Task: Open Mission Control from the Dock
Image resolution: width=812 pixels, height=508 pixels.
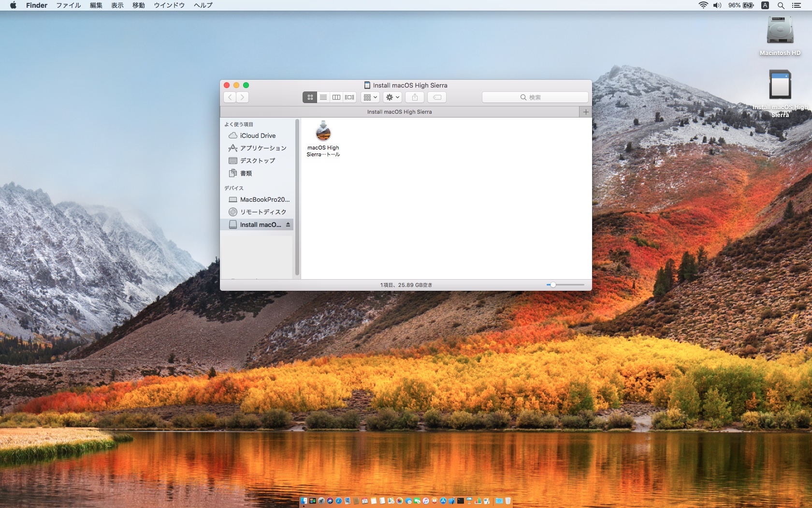Action: [x=313, y=501]
